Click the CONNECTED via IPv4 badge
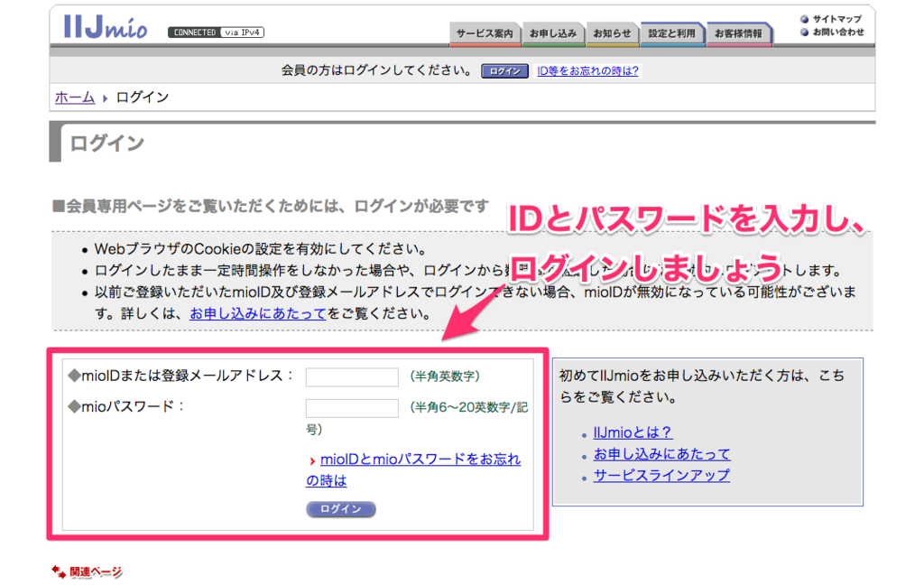Viewport: 924px width, 585px height. pyautogui.click(x=216, y=32)
